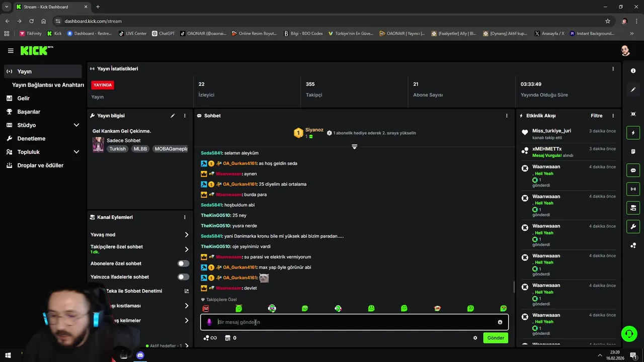
Task: Open emoji picker in the message box
Action: click(500, 322)
